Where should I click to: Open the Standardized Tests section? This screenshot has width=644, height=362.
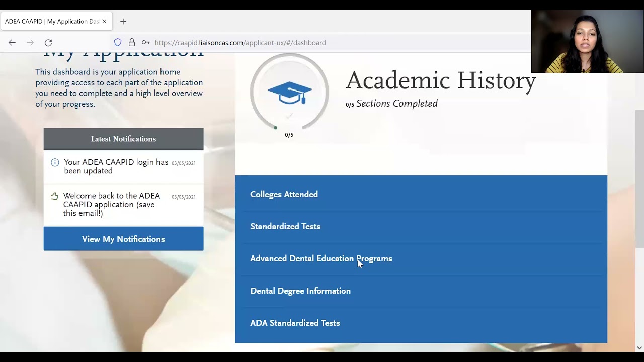click(x=421, y=226)
